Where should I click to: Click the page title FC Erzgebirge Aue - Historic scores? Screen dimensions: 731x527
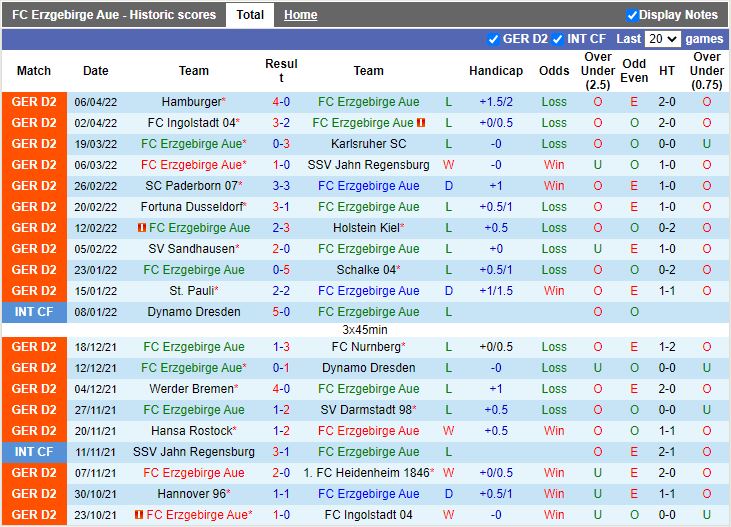tap(114, 15)
